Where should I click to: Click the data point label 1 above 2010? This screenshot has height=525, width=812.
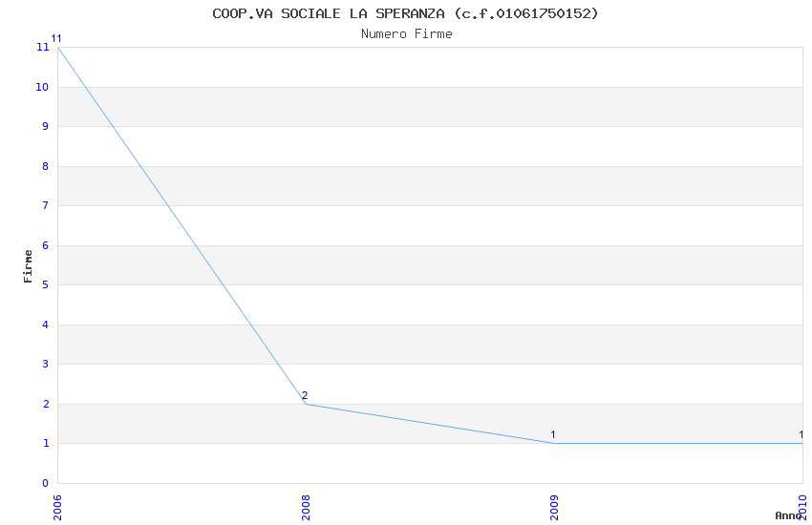[801, 435]
